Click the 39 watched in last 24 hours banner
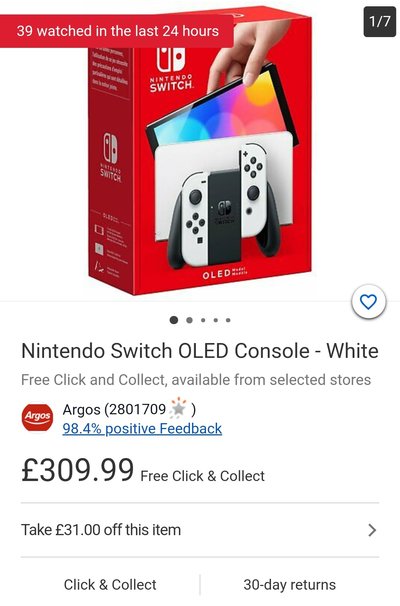The height and width of the screenshot is (606, 400). pyautogui.click(x=117, y=31)
